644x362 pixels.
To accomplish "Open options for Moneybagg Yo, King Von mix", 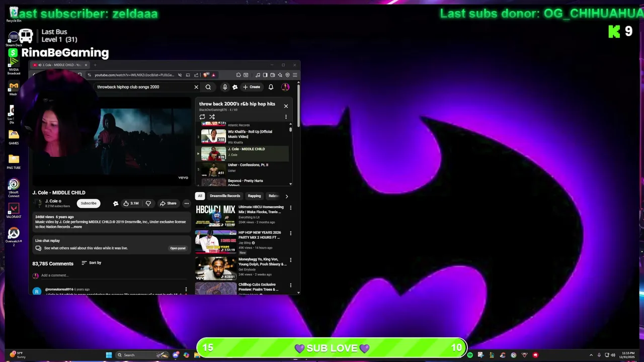I will coord(290,260).
